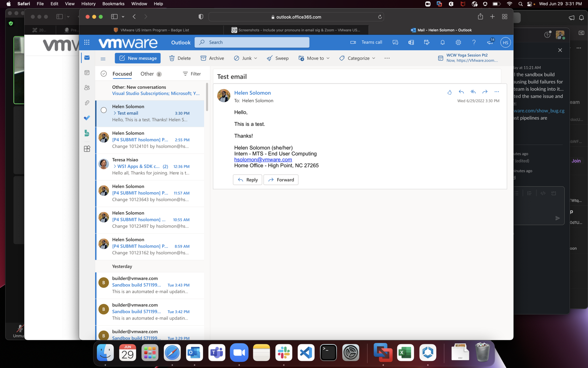The height and width of the screenshot is (368, 588).
Task: Open the Bookmarks menu in menu bar
Action: 113,4
